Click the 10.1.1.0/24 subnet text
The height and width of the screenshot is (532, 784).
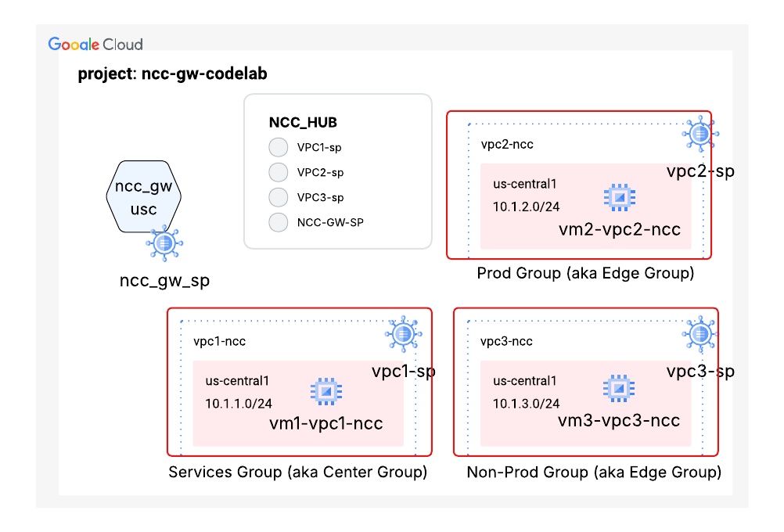[x=239, y=404]
